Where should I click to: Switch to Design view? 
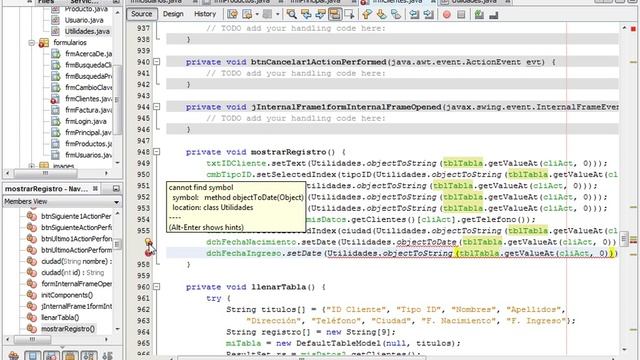click(x=173, y=14)
